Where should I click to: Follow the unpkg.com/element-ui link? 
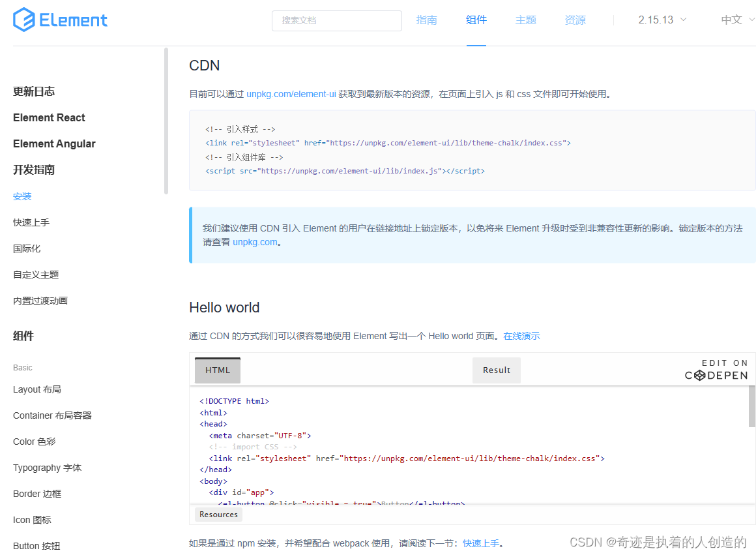(291, 94)
